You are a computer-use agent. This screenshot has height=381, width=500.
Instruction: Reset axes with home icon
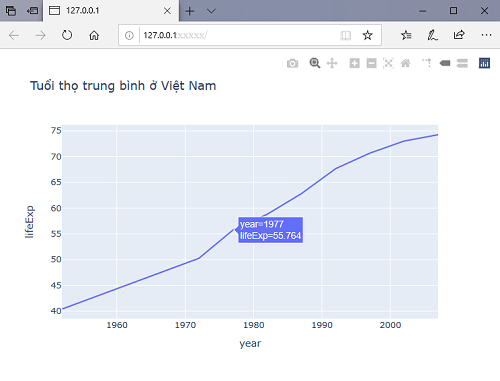[x=405, y=63]
